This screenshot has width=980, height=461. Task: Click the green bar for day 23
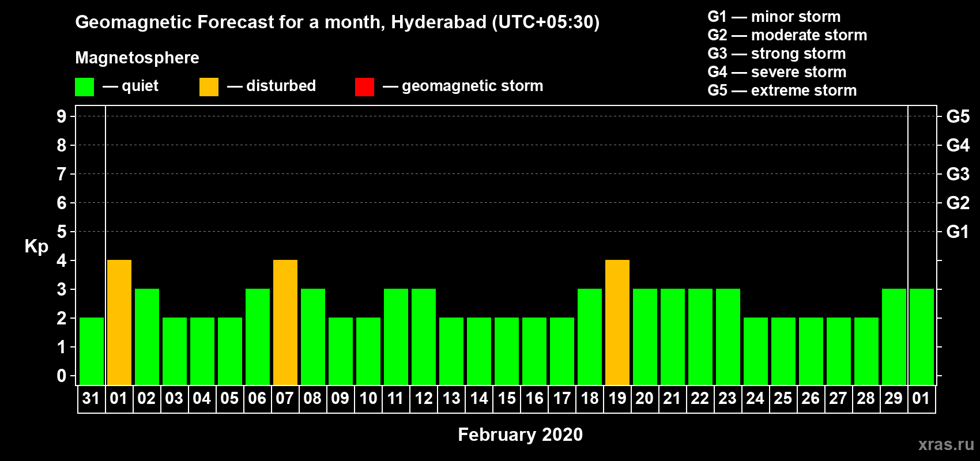pyautogui.click(x=728, y=337)
